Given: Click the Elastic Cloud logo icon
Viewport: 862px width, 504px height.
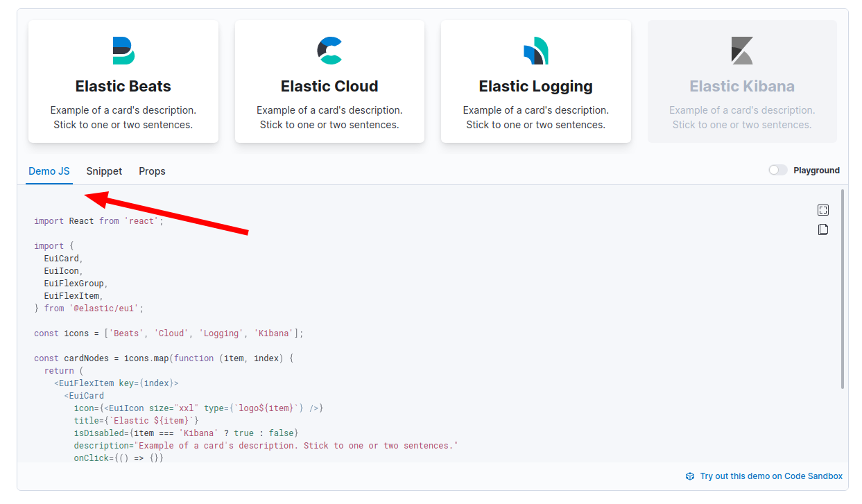Looking at the screenshot, I should coord(329,50).
